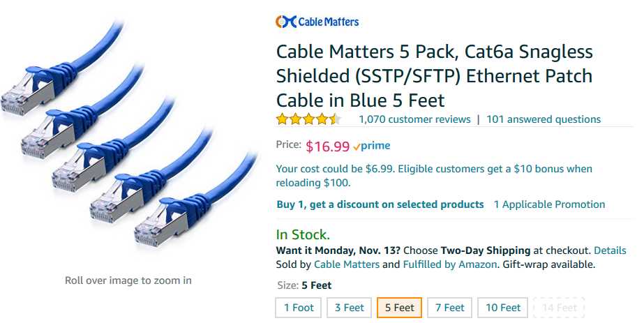
Task: Click Buy 1, get a discount promotion text
Action: coord(380,204)
